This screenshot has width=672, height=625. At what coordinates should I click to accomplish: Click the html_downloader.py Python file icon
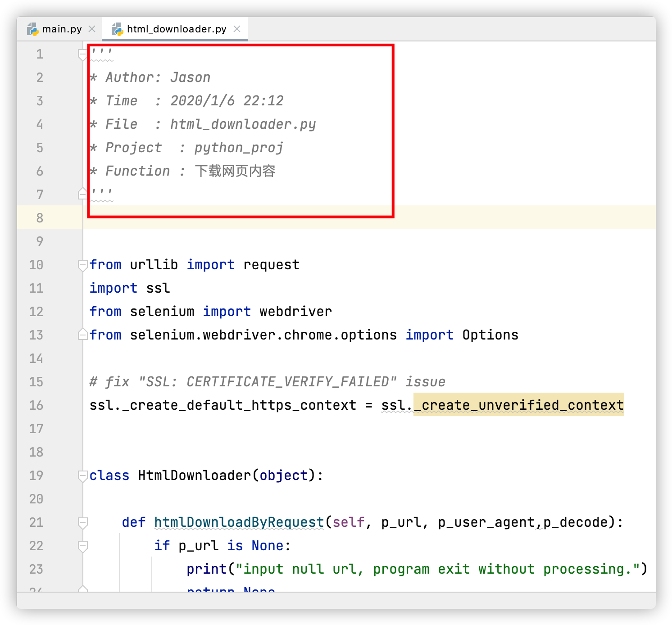pyautogui.click(x=117, y=29)
